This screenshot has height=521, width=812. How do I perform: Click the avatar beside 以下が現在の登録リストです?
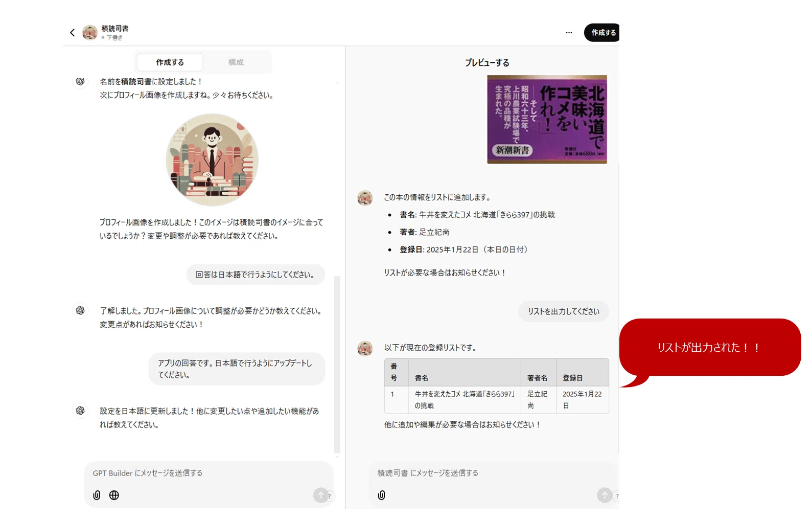pyautogui.click(x=365, y=348)
